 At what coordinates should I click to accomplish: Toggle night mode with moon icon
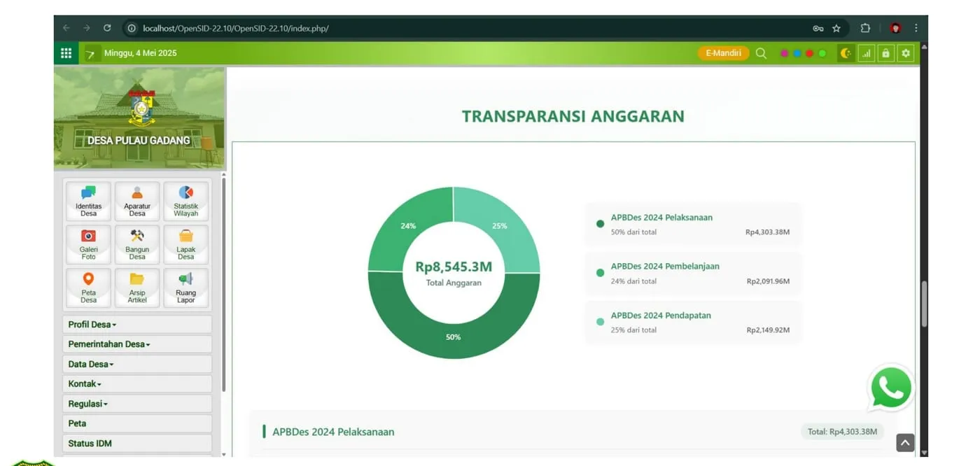coord(846,53)
